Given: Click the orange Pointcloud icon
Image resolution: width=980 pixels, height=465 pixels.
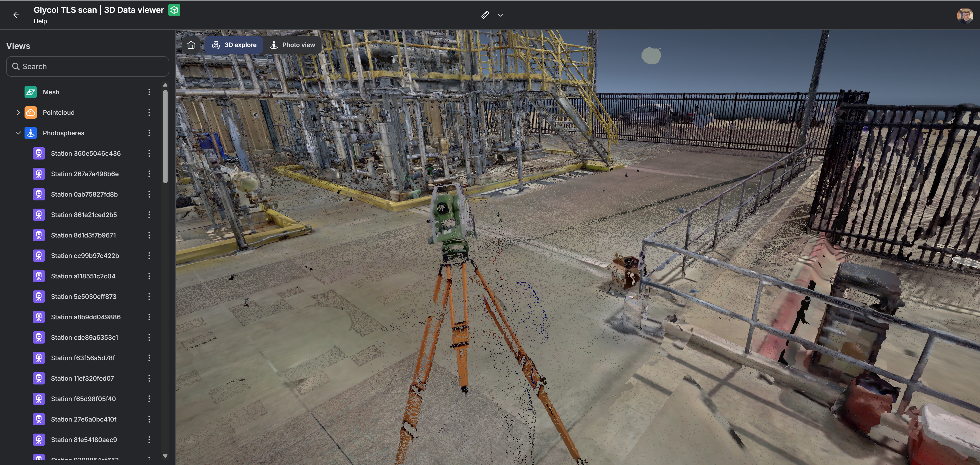Looking at the screenshot, I should (x=30, y=113).
